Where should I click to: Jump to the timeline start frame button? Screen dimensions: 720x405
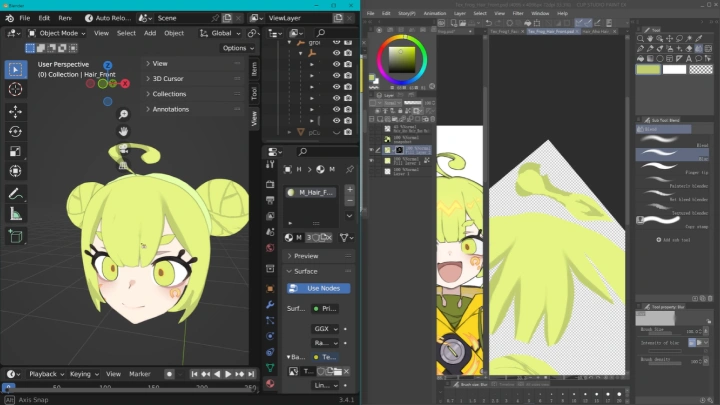tap(194, 374)
